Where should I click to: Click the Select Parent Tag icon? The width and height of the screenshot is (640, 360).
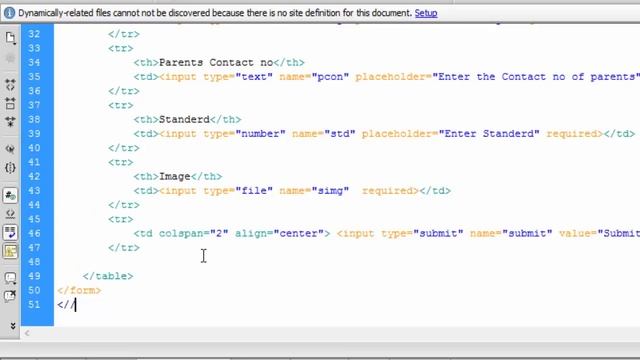[x=10, y=149]
